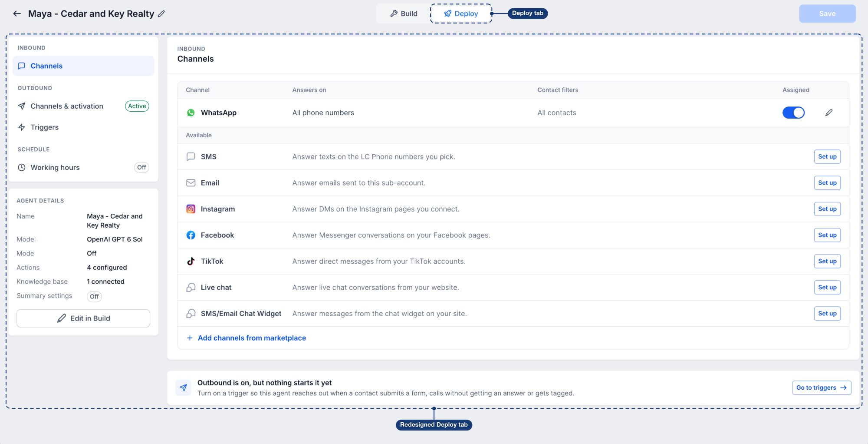Click the Edit in Build button
This screenshot has height=444, width=868.
pyautogui.click(x=83, y=318)
